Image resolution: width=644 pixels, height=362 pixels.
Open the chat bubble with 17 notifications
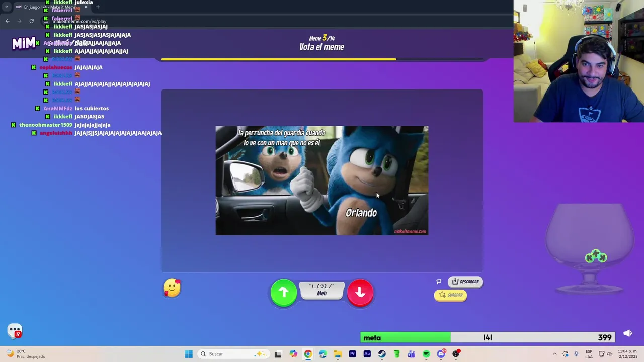[15, 331]
